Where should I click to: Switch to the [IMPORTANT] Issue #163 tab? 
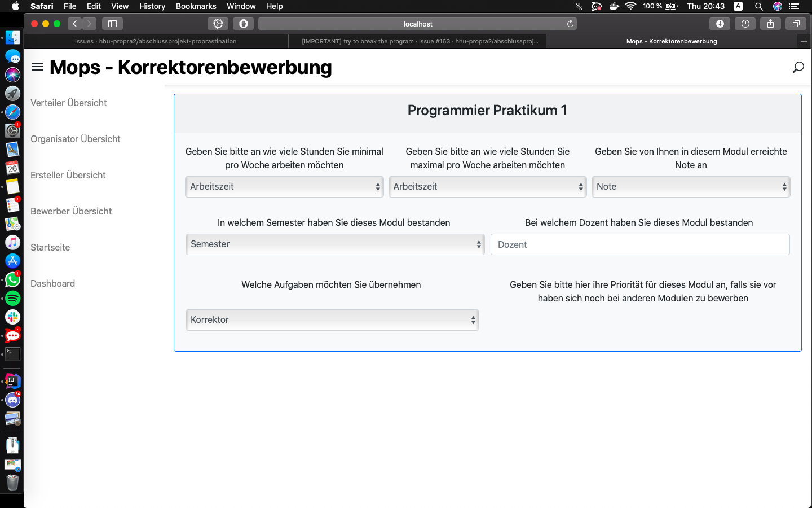(417, 41)
